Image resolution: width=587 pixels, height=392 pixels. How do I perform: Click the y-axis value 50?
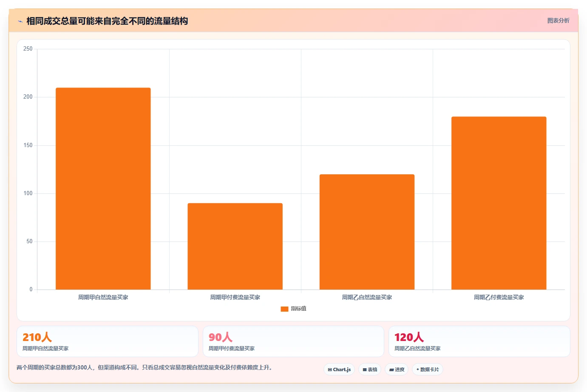pyautogui.click(x=29, y=241)
